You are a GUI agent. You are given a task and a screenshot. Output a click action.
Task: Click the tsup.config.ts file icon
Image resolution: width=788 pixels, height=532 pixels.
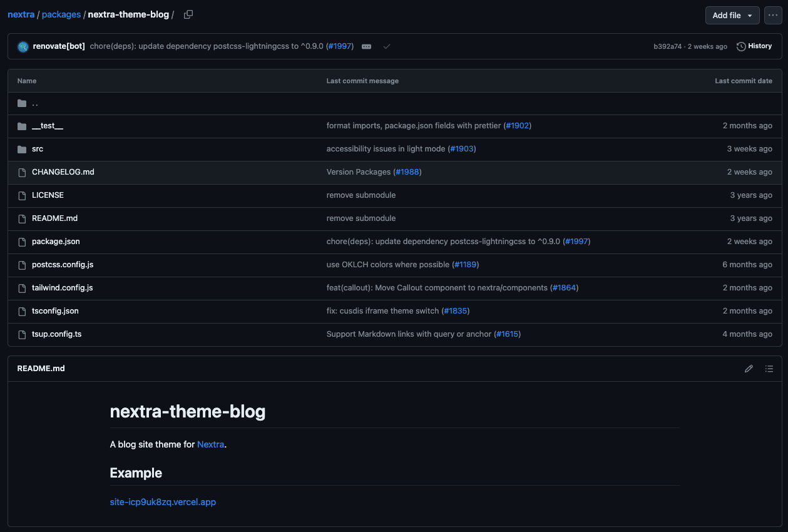tap(22, 334)
